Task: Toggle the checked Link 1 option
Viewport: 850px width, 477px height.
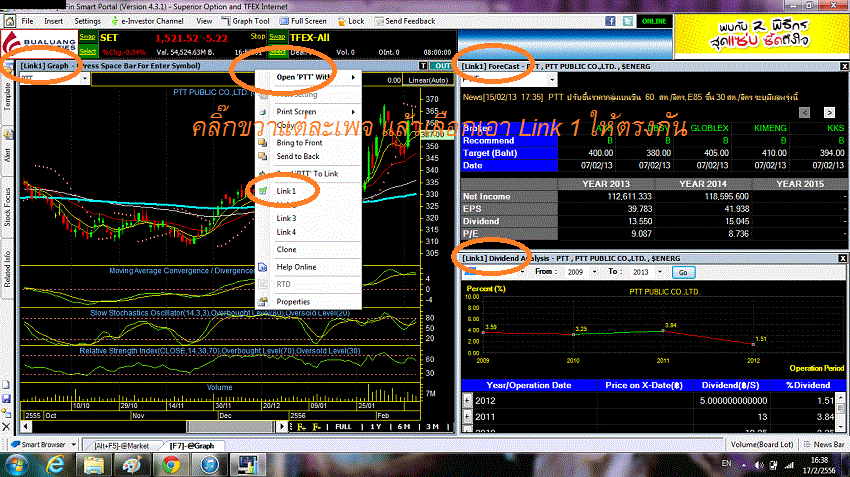Action: 286,191
